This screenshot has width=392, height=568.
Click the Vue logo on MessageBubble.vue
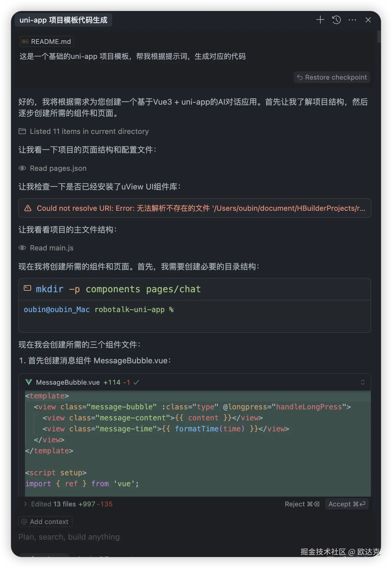click(29, 382)
